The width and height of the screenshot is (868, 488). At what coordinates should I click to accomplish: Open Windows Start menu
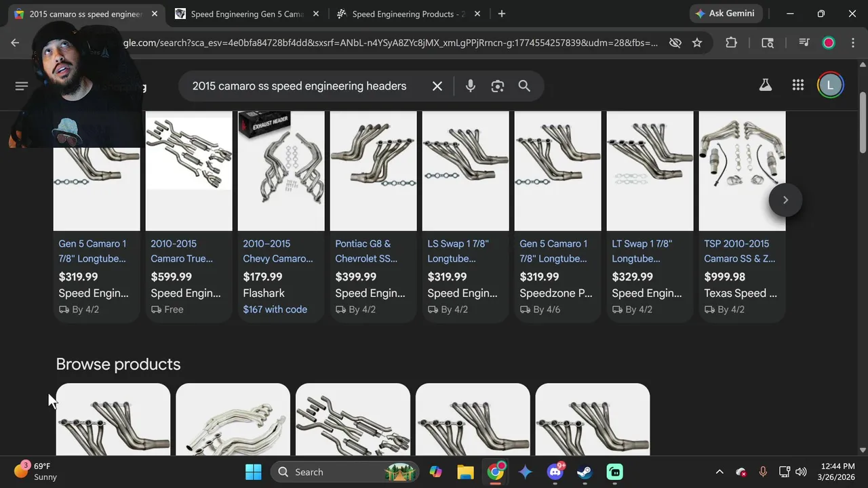pos(254,472)
